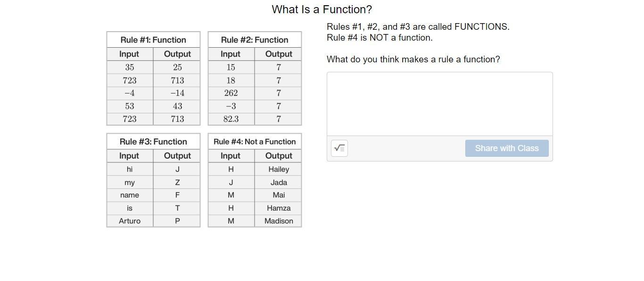
Task: Select the Jada output cell
Action: coord(279,182)
